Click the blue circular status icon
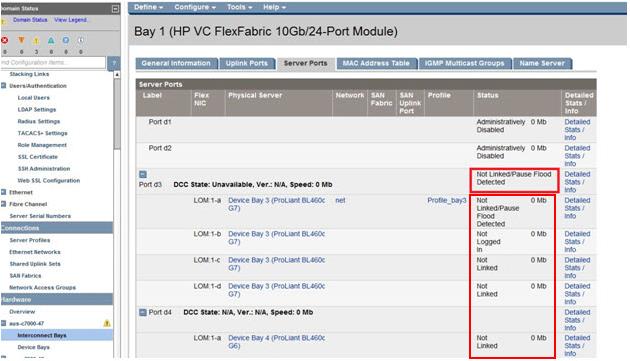The height and width of the screenshot is (361, 630). click(66, 40)
